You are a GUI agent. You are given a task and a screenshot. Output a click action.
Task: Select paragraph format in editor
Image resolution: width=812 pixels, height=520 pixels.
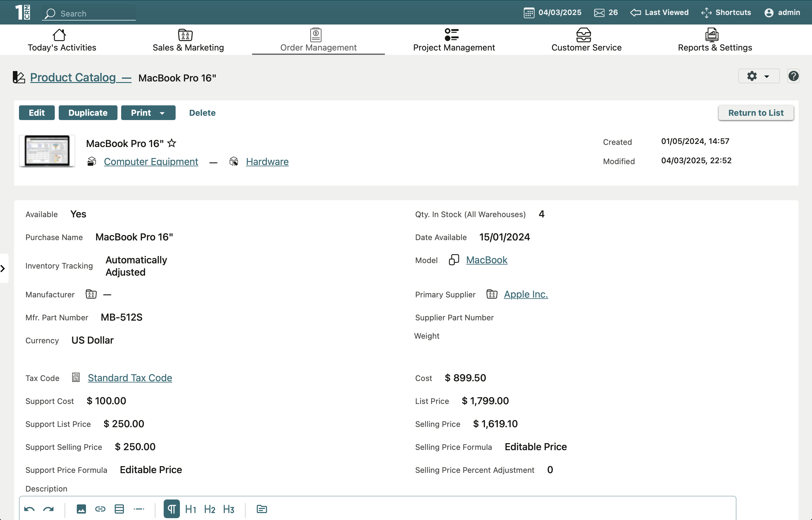click(171, 509)
